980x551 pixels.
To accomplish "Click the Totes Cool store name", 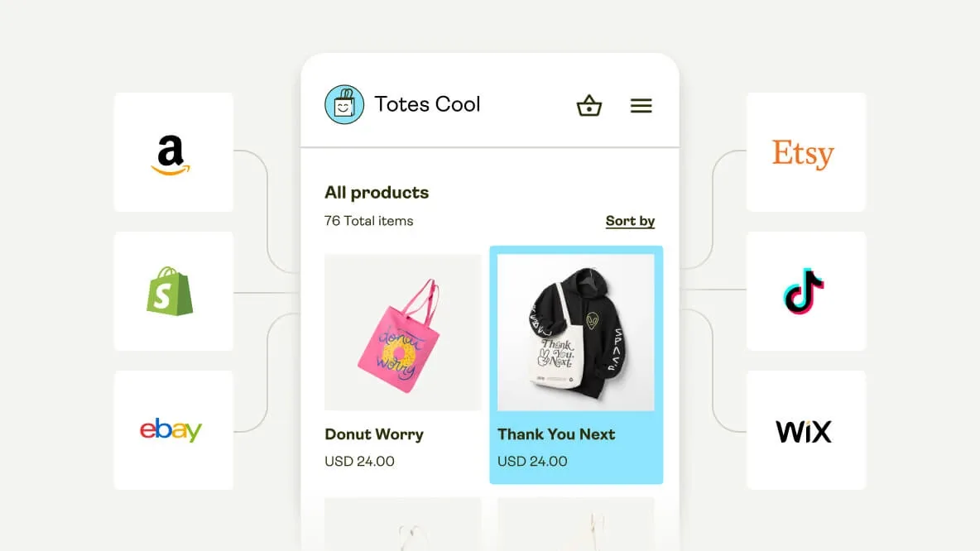I will click(x=427, y=104).
